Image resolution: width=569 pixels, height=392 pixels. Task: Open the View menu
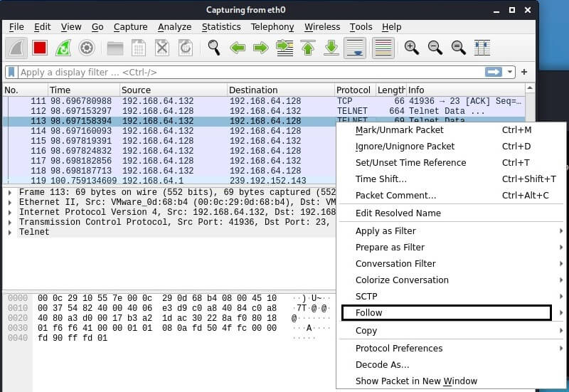click(x=70, y=27)
